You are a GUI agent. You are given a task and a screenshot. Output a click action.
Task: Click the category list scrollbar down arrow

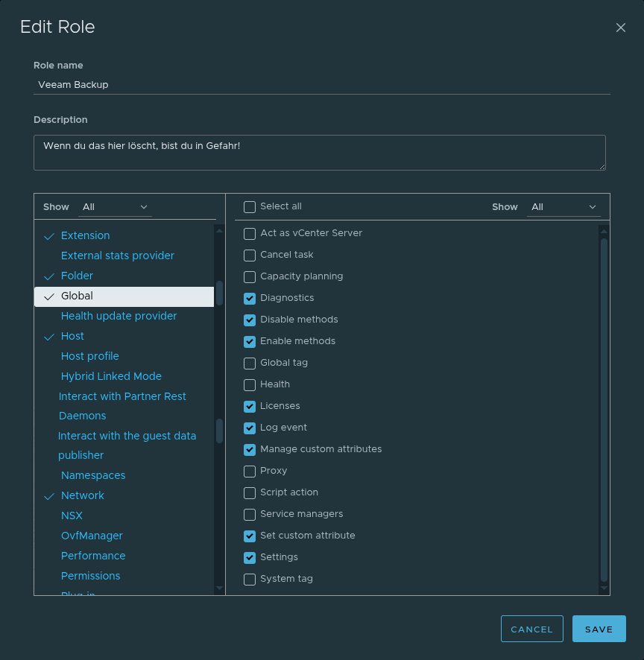point(219,588)
